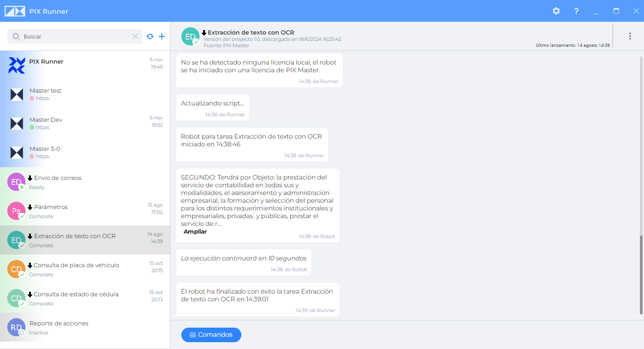Click the PIX Runner logo in title bar

coord(15,11)
